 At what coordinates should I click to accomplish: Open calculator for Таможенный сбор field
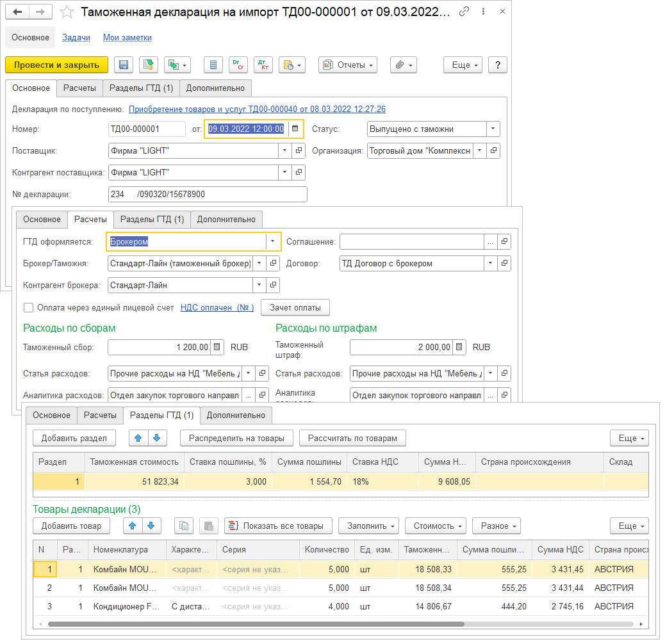(218, 347)
